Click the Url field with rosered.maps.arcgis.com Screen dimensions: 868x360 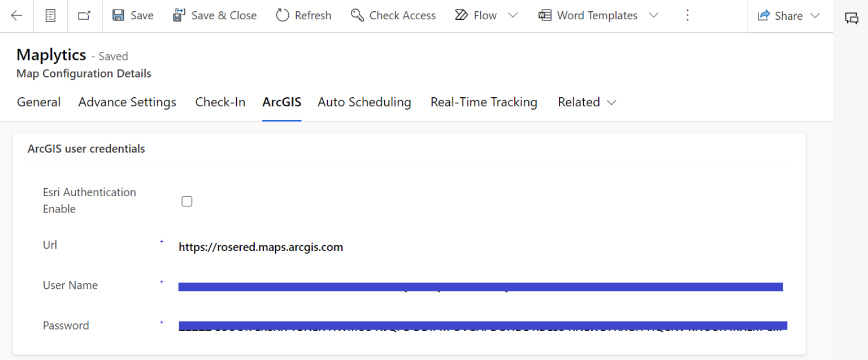coord(261,247)
